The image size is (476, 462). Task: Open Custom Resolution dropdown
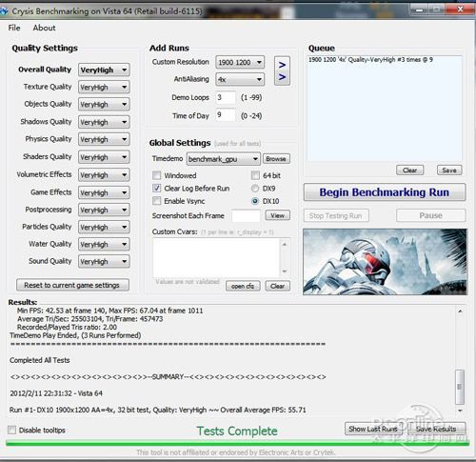coord(240,62)
